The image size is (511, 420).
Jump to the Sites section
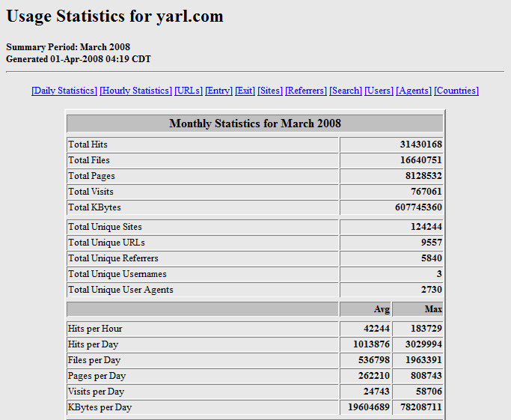point(270,91)
